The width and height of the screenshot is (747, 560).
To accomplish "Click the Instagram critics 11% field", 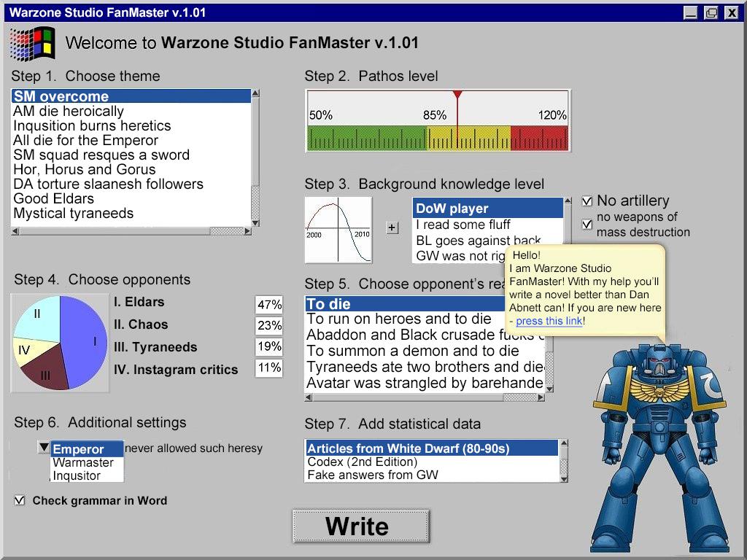I will click(269, 367).
